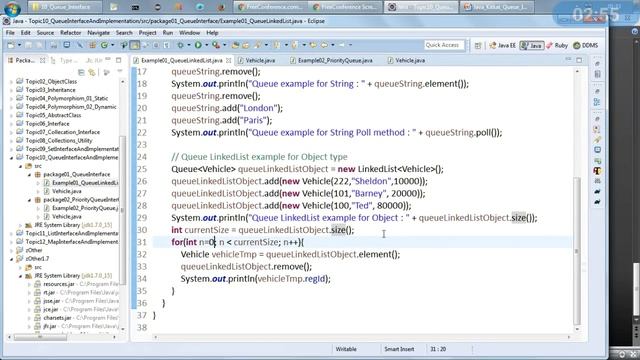Open Run button dropdown arrow
640x360 pixels.
pyautogui.click(x=206, y=45)
